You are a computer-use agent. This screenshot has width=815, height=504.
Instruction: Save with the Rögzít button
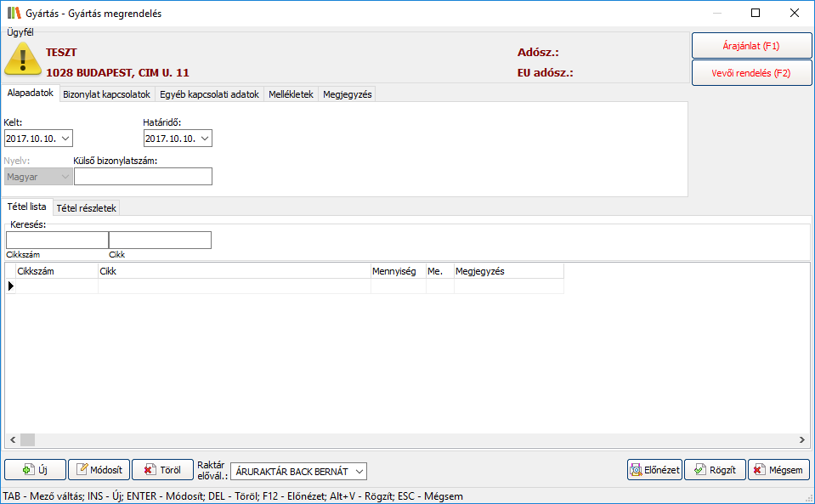coord(715,470)
